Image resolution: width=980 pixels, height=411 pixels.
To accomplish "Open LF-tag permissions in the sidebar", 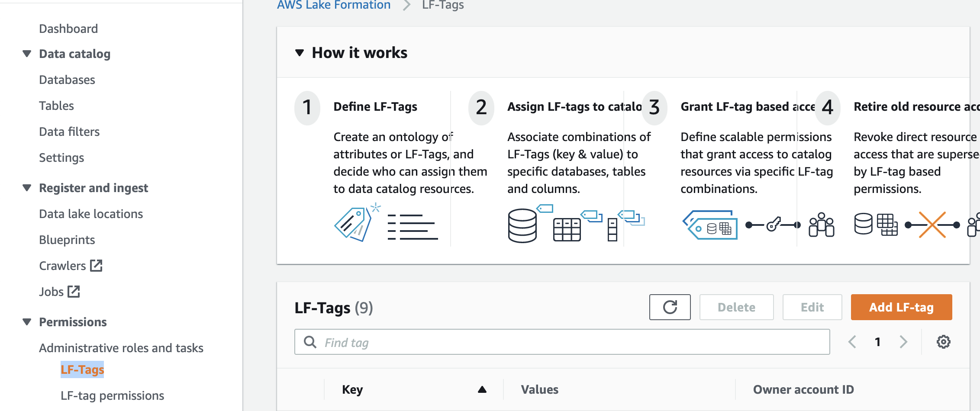I will point(112,395).
